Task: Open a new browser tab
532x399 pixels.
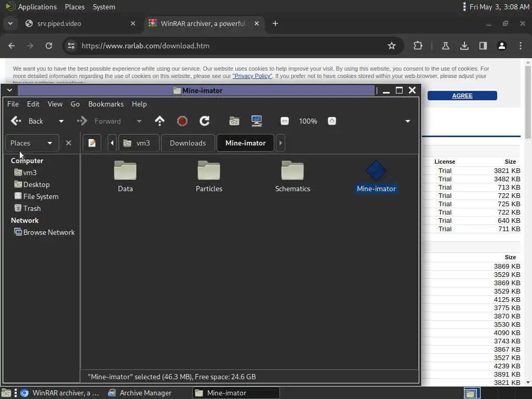Action: click(275, 24)
